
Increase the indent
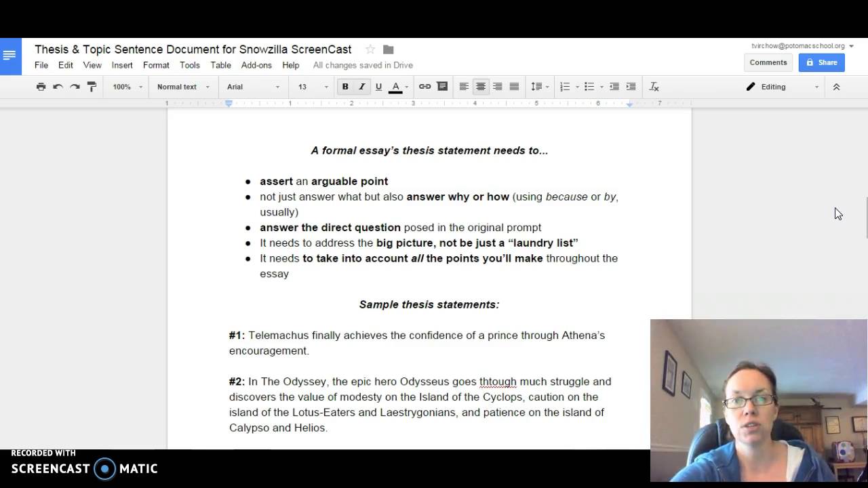631,87
